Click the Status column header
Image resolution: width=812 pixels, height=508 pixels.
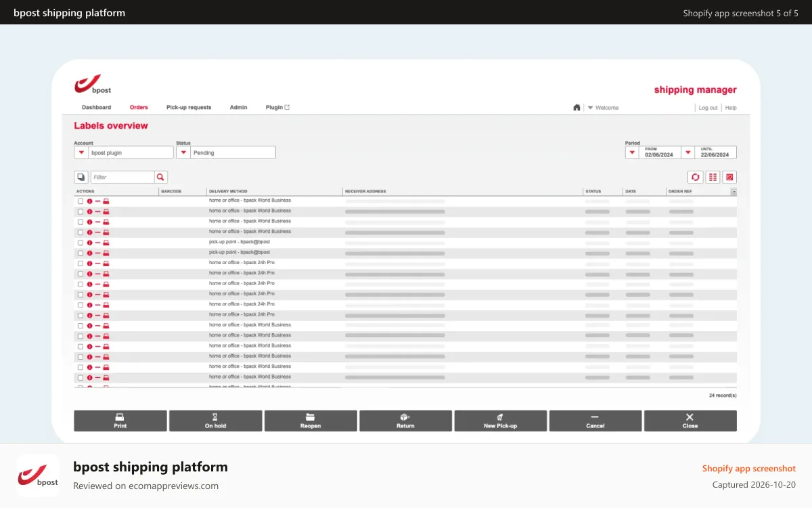tap(593, 192)
